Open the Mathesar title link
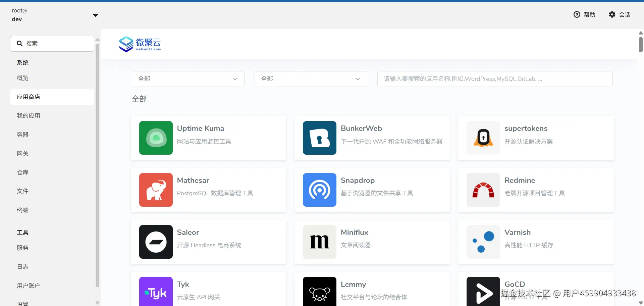This screenshot has width=644, height=306. (x=193, y=180)
